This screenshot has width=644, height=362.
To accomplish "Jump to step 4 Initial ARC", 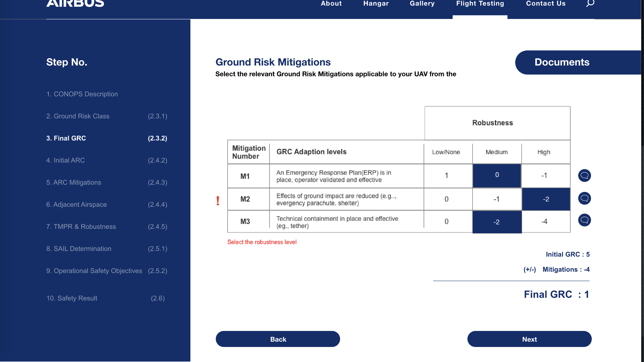I will click(66, 160).
